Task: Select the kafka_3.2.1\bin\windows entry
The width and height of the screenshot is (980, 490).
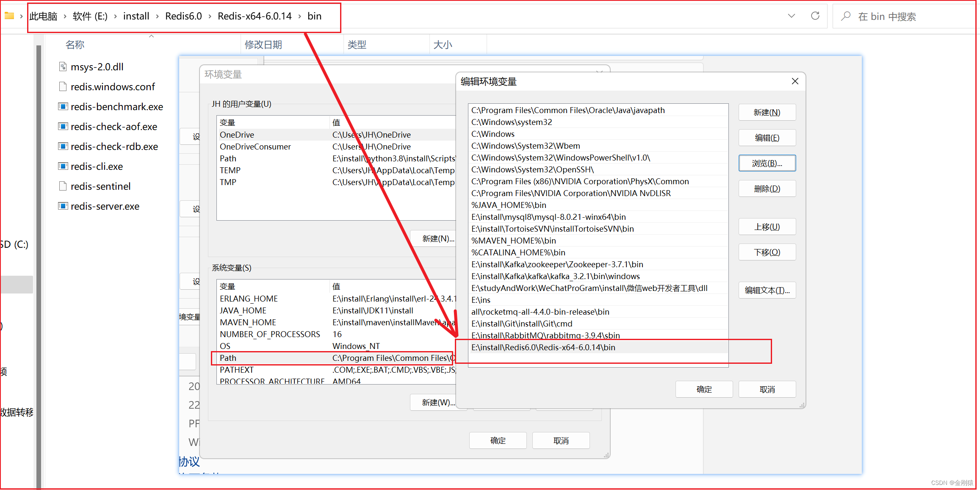Action: coord(598,276)
